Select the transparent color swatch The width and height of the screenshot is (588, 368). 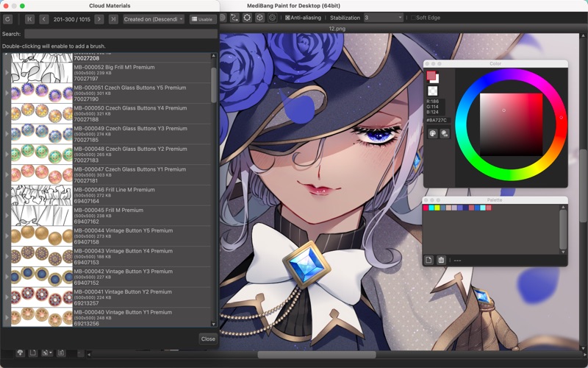[x=432, y=91]
